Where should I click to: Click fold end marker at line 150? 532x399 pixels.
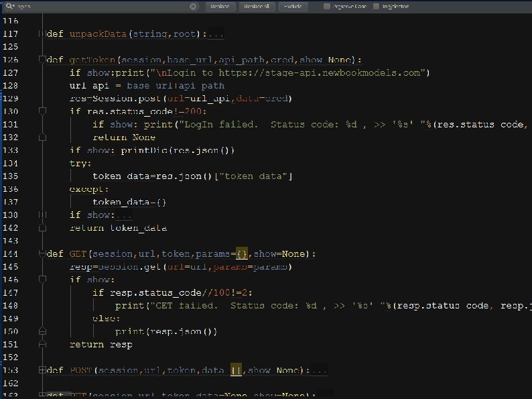[x=42, y=331]
